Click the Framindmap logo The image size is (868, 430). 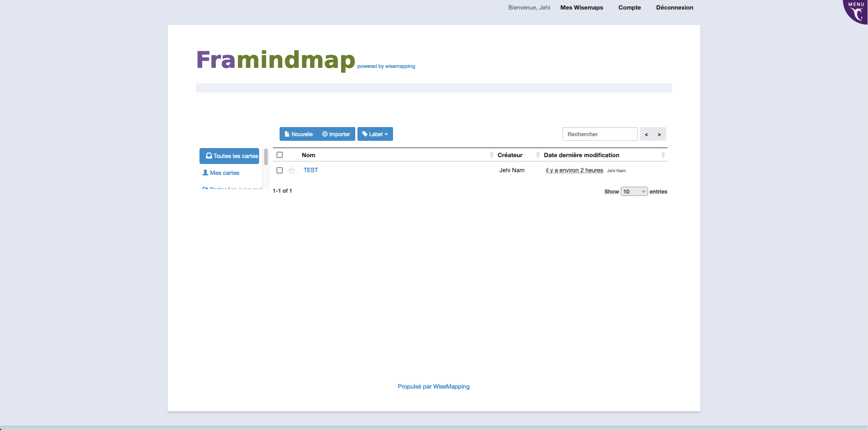(x=276, y=60)
